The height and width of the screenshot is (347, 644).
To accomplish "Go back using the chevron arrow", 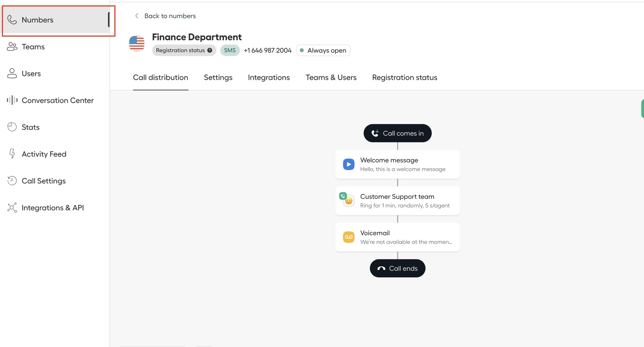I will (x=137, y=16).
